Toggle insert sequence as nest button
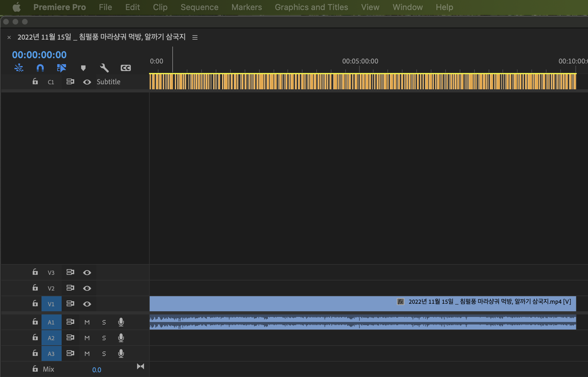The height and width of the screenshot is (377, 588). pyautogui.click(x=19, y=68)
